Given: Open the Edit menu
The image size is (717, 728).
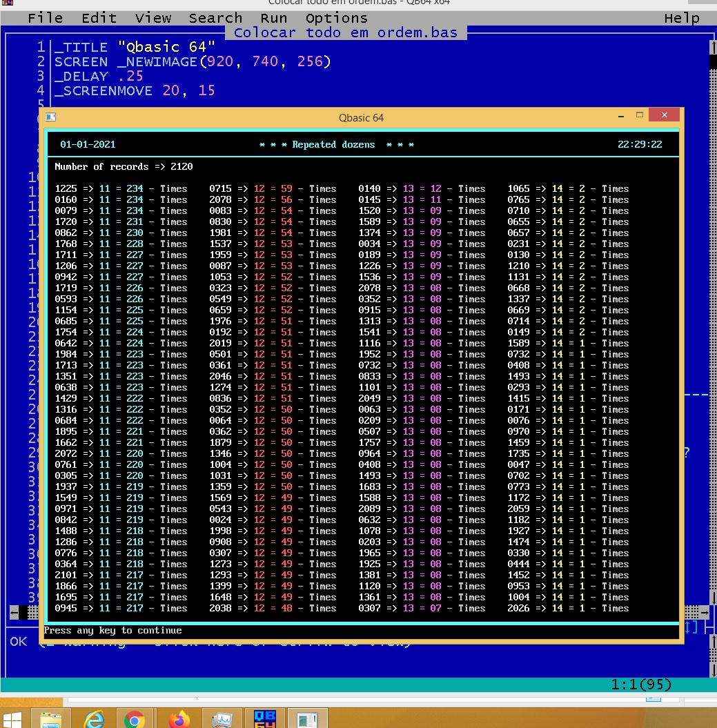Looking at the screenshot, I should 99,18.
